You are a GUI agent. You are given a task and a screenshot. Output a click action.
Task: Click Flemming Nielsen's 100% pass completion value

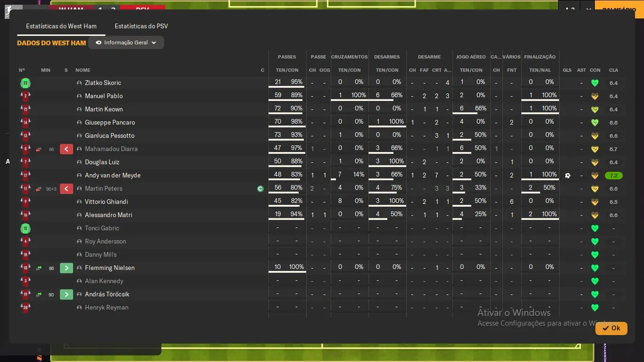tap(296, 267)
